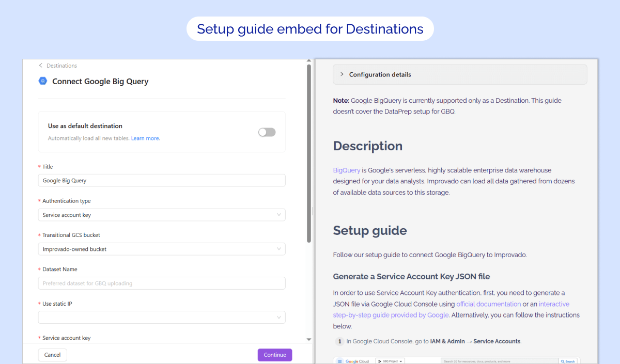The width and height of the screenshot is (620, 364).
Task: Open the Learn more link
Action: pyautogui.click(x=145, y=138)
